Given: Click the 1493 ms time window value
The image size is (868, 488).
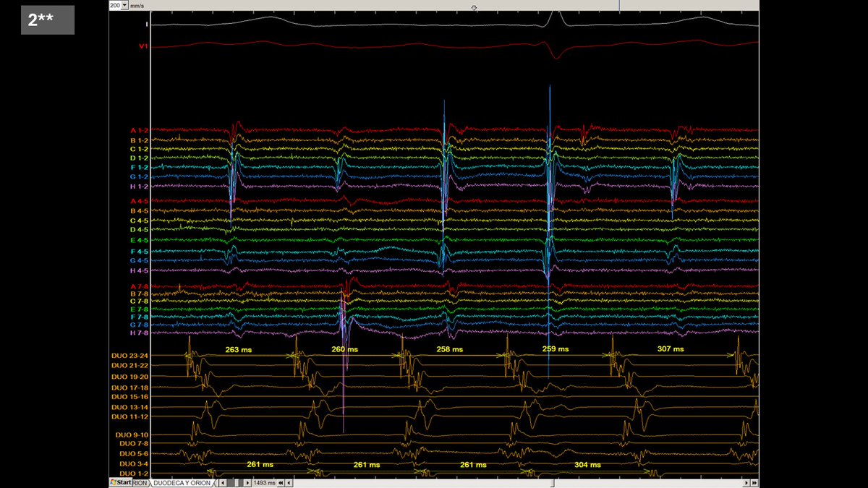Looking at the screenshot, I should click(264, 482).
